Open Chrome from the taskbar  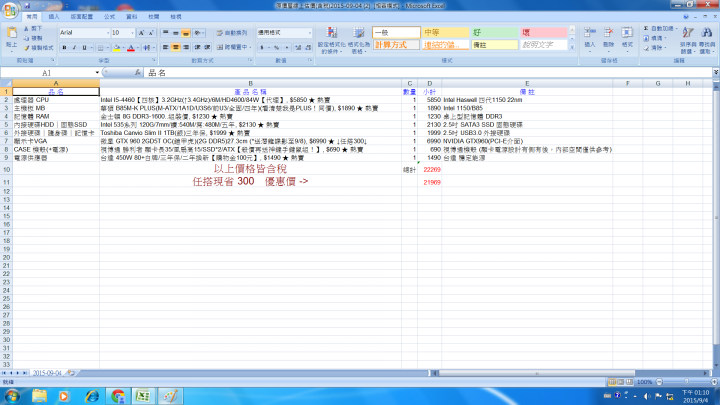[118, 396]
